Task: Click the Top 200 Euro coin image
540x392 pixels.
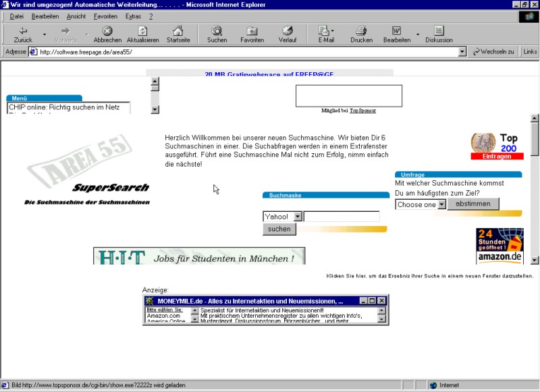Action: click(x=483, y=143)
